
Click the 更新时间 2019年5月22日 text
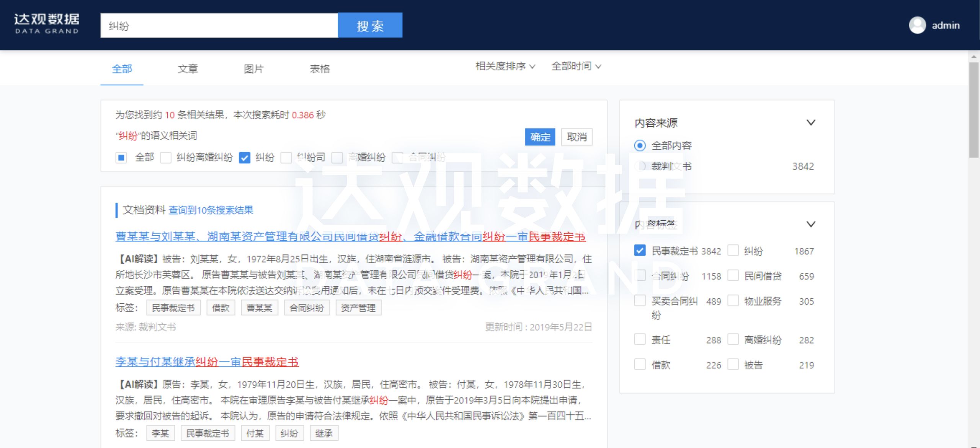pos(538,327)
